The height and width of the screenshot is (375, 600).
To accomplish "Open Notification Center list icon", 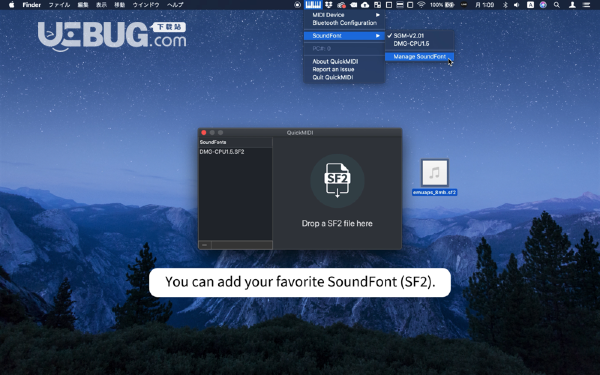I will [x=586, y=5].
